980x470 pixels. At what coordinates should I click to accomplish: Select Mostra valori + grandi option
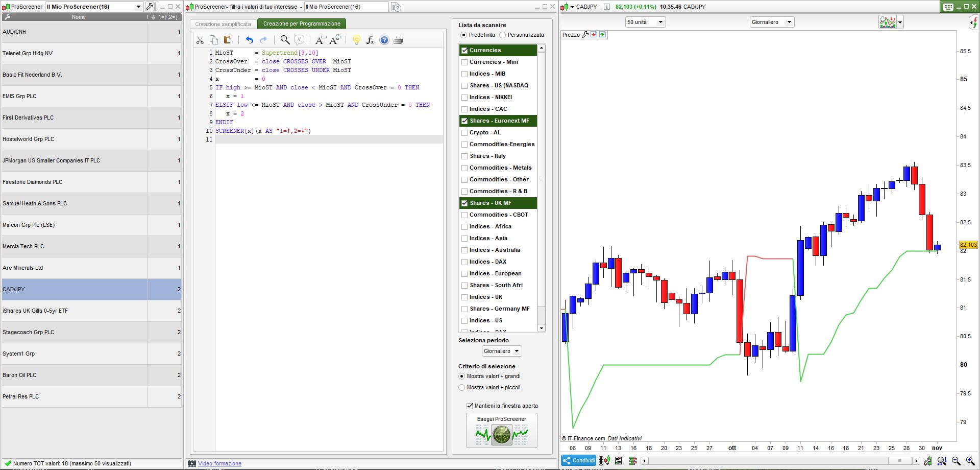coord(462,376)
